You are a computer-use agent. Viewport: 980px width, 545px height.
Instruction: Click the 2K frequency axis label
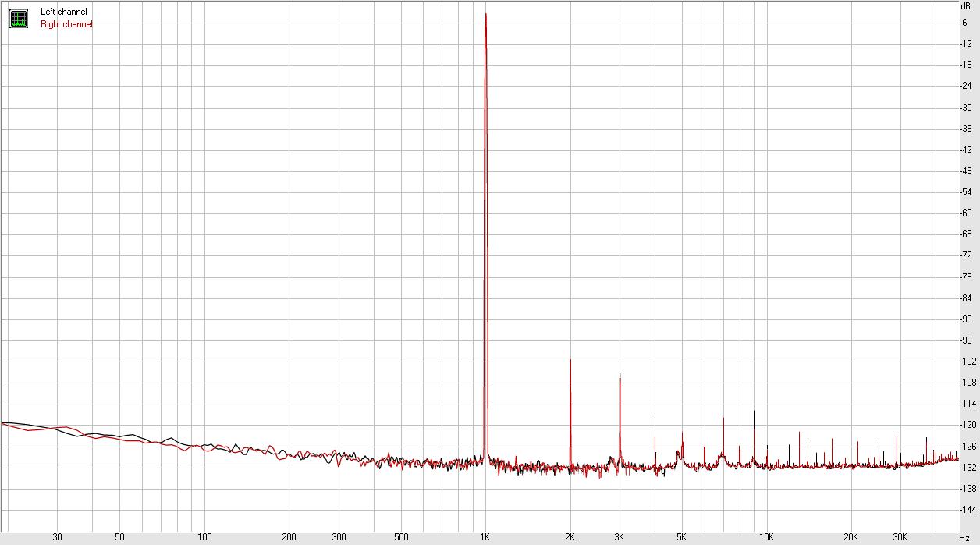570,537
